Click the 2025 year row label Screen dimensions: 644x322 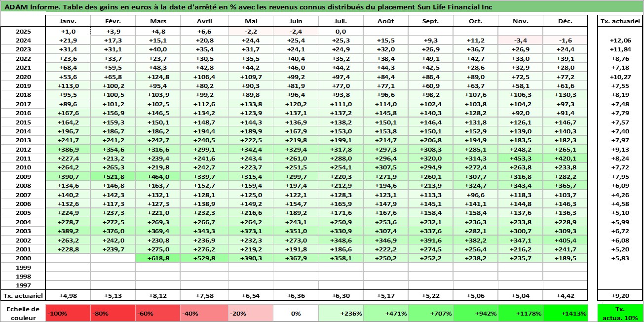coord(23,31)
